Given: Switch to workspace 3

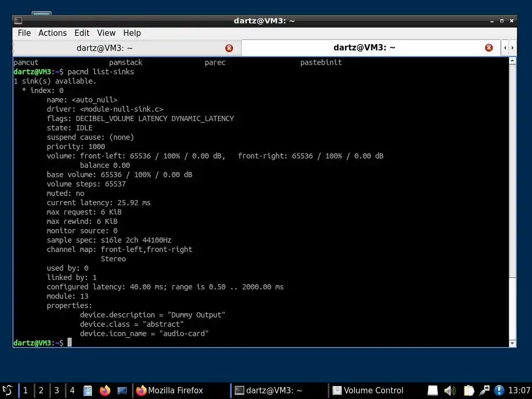Looking at the screenshot, I should coord(57,390).
